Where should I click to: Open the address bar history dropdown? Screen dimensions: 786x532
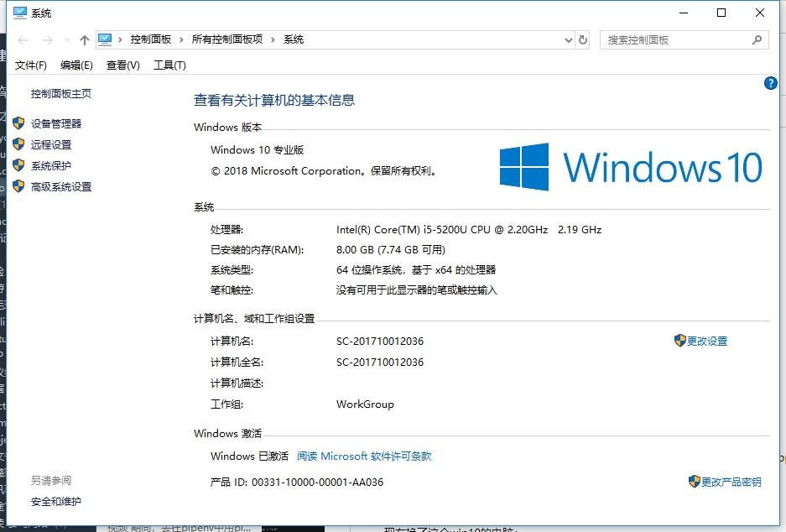click(x=569, y=40)
